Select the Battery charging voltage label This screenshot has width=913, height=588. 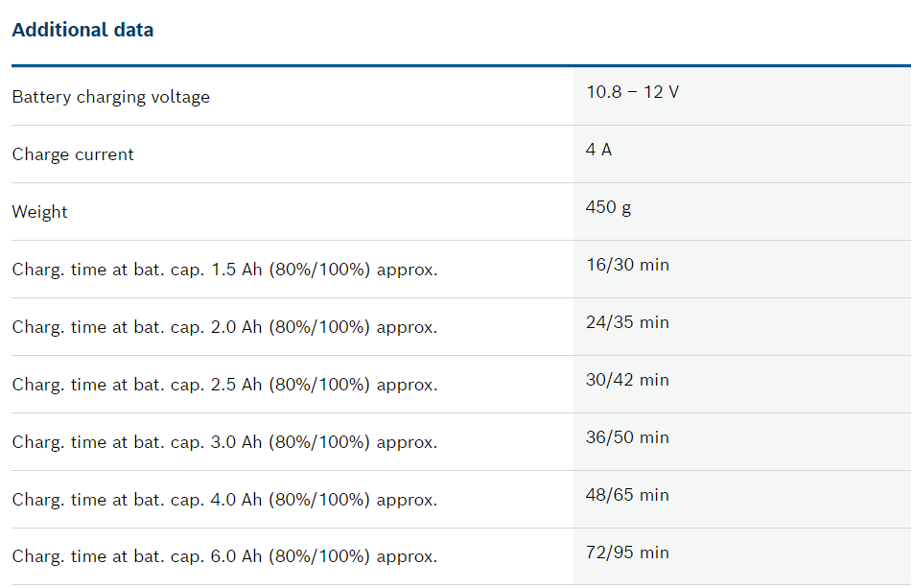(110, 97)
